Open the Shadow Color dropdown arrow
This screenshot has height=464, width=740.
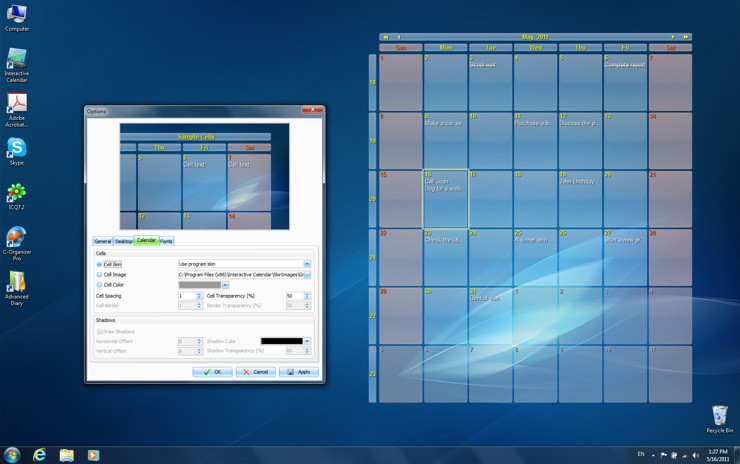click(307, 341)
